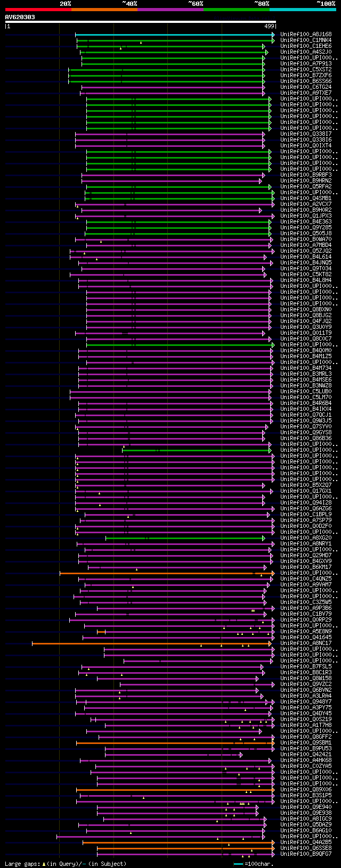Screen dimensions: 341x868
Task: Click UniRef100_A9VAM7 label
Action: [x=306, y=584]
